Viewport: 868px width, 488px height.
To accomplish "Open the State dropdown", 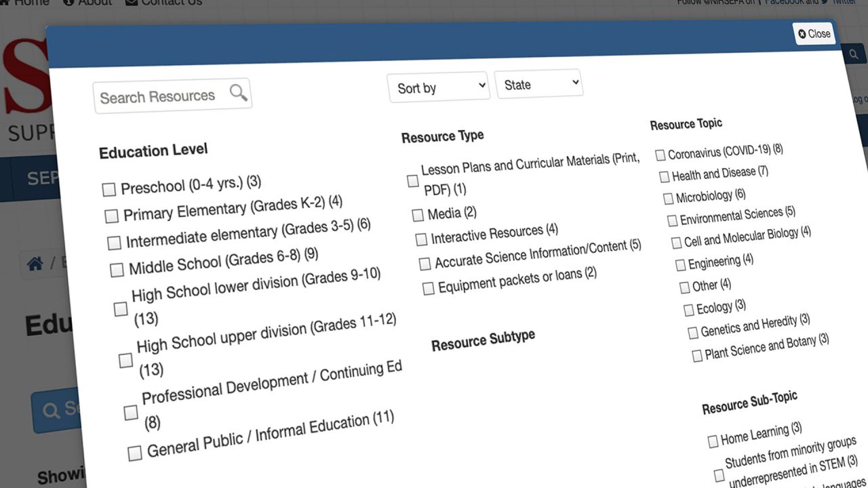I will pos(538,85).
